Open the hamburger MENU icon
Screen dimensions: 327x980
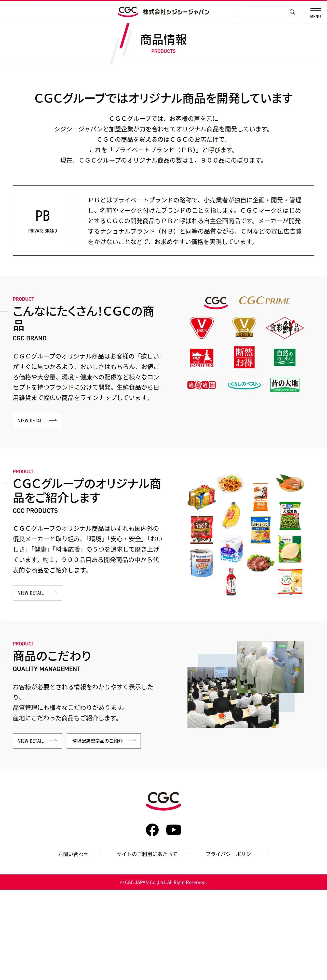[x=315, y=12]
